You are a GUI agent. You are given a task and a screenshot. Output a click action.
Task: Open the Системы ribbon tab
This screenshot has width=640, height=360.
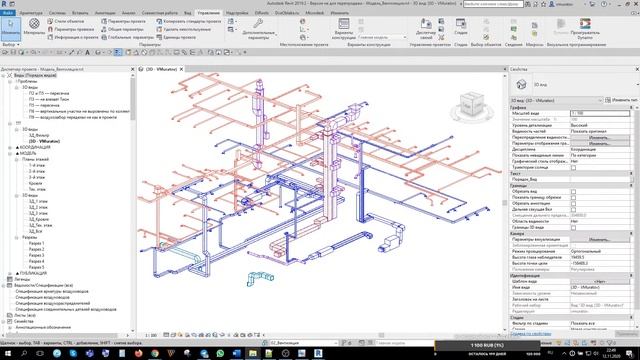(x=57, y=13)
